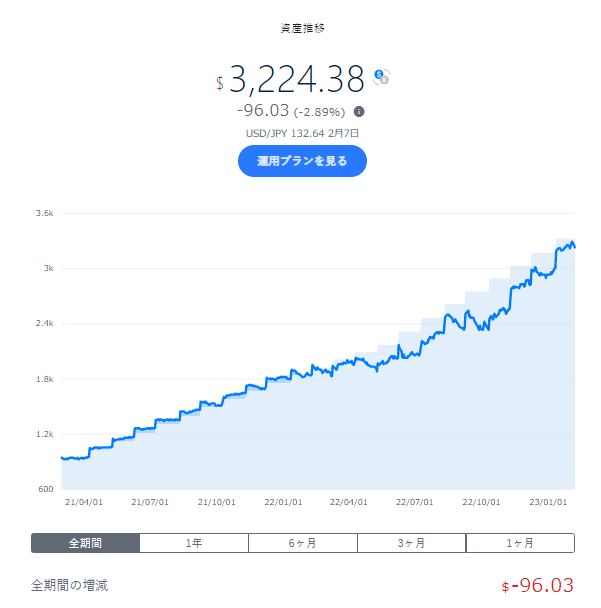
Task: Click the 22/07/01 date axis label
Action: pyautogui.click(x=414, y=502)
